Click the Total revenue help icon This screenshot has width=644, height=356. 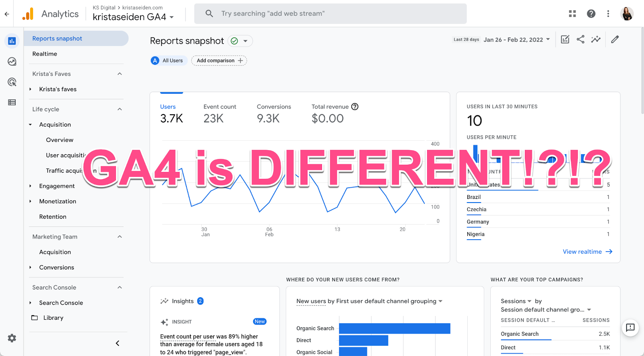[355, 107]
